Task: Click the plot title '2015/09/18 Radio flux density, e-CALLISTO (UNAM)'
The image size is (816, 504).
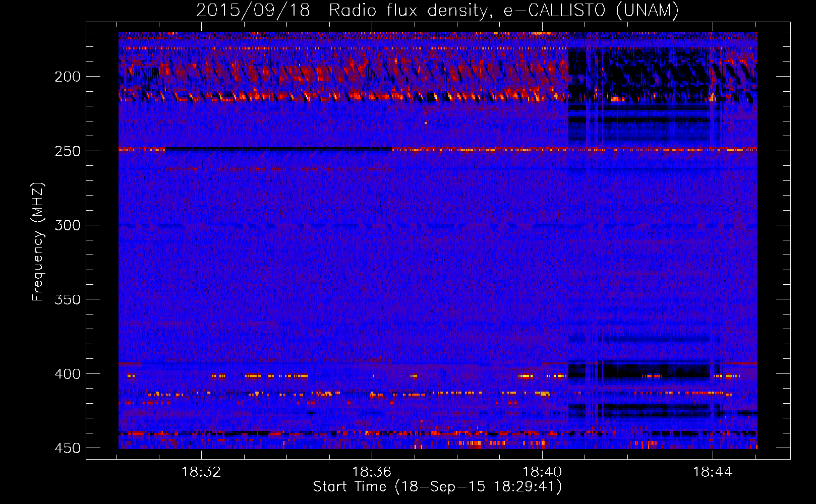Action: click(437, 10)
